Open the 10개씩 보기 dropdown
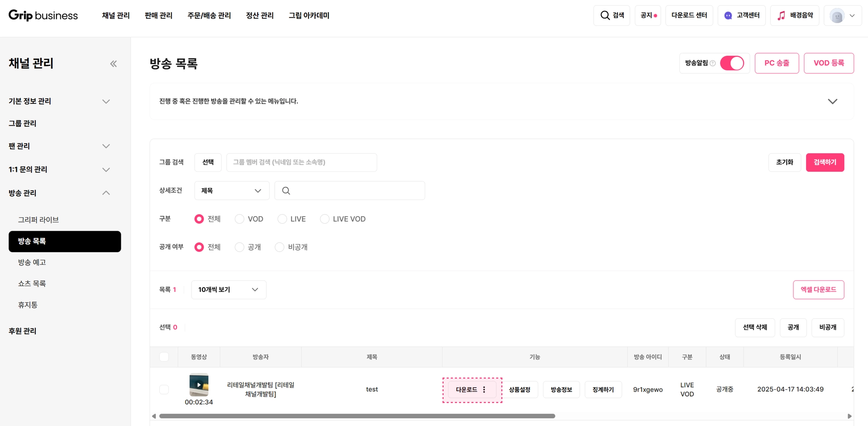The height and width of the screenshot is (426, 868). pos(229,290)
